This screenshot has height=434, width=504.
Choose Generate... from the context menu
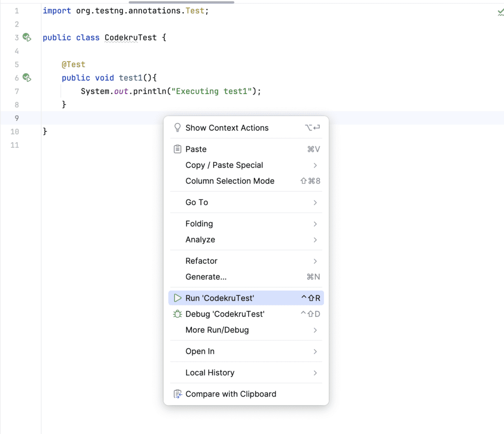click(246, 277)
